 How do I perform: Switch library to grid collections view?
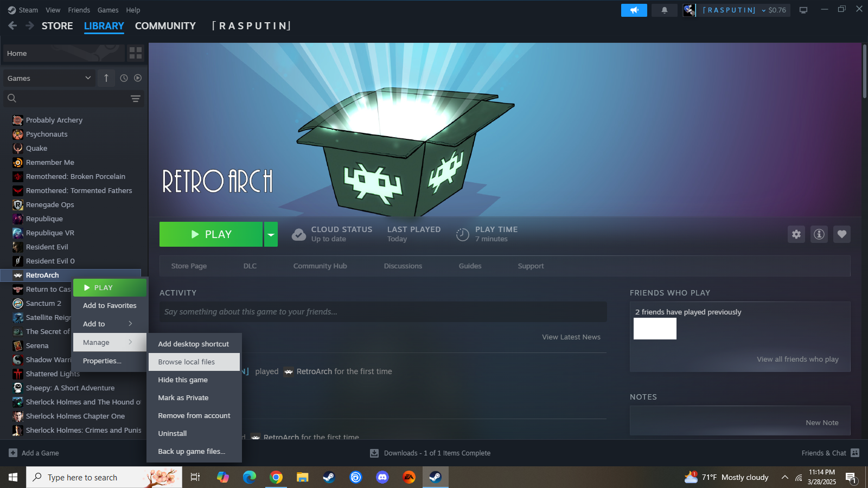coord(136,53)
